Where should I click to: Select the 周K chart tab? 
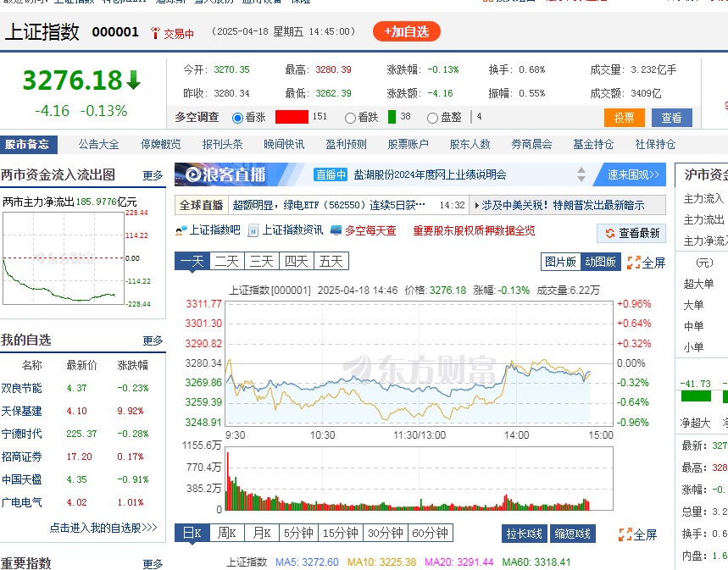(226, 534)
